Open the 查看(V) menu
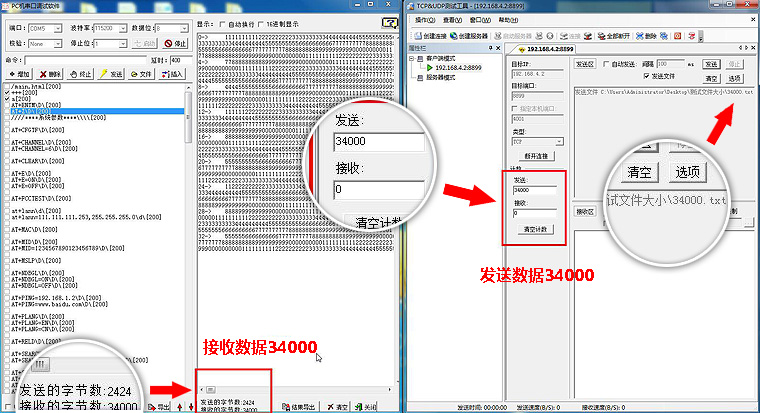Image resolution: width=760 pixels, height=413 pixels. click(456, 20)
